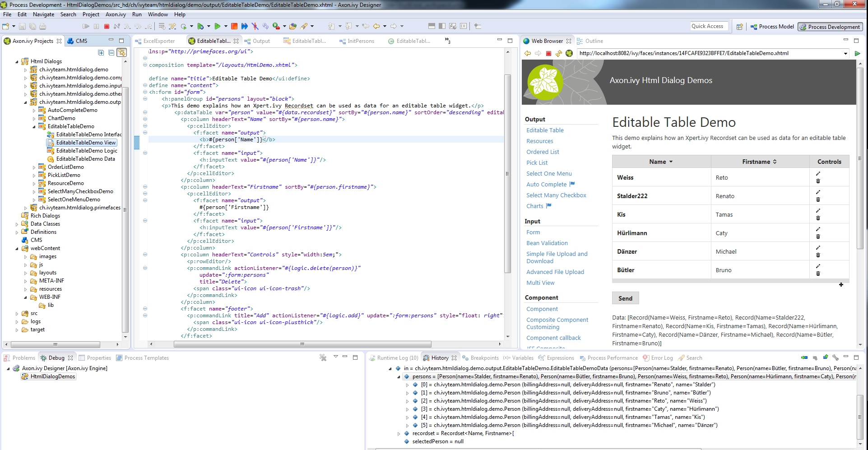Expand the ChartDemo tree node
Screen dimensions: 868x450
pos(34,118)
